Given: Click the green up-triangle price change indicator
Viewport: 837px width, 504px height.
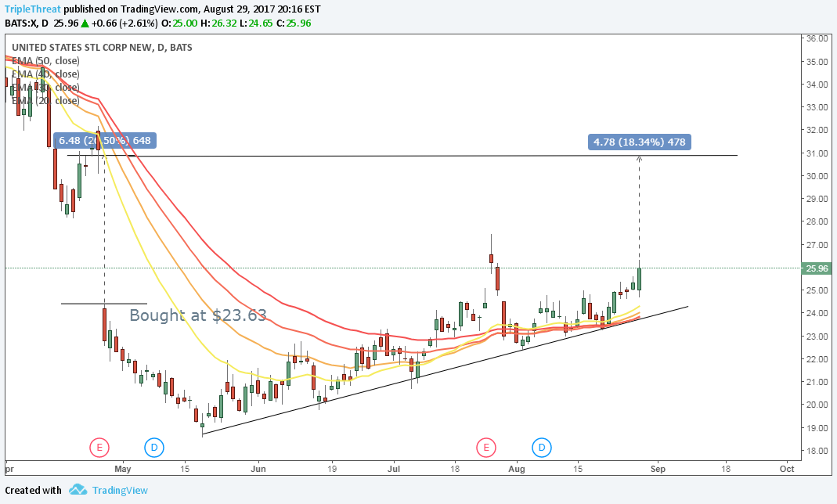Looking at the screenshot, I should [85, 23].
